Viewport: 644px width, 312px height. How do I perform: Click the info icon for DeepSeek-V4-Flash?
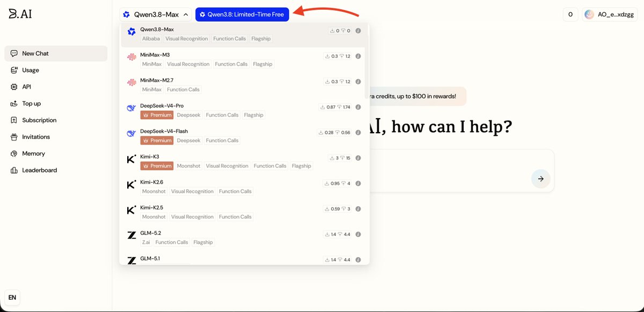[x=358, y=133]
